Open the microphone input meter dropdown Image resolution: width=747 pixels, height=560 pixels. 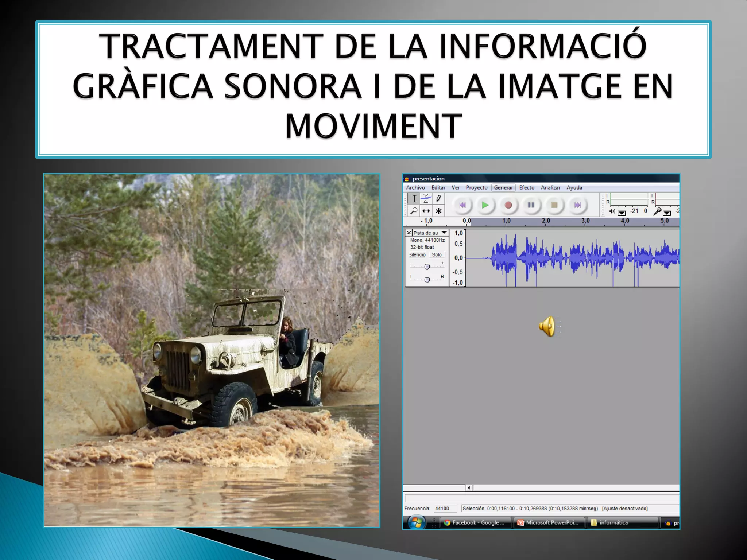click(x=667, y=213)
